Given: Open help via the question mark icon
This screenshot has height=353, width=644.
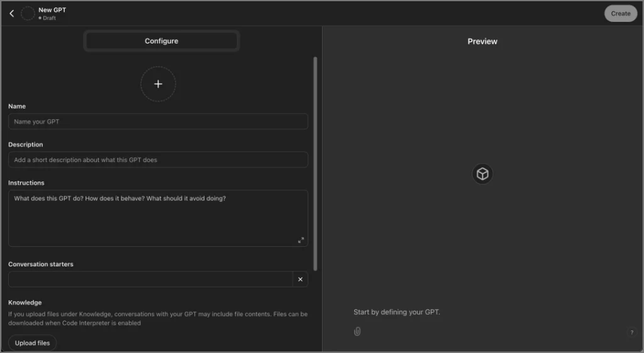Looking at the screenshot, I should pos(631,332).
